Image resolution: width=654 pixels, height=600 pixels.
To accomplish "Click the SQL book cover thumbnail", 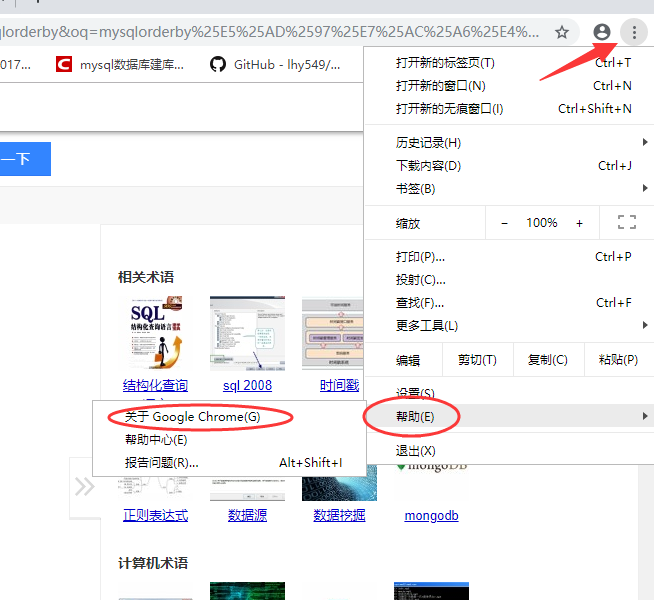I will click(156, 333).
